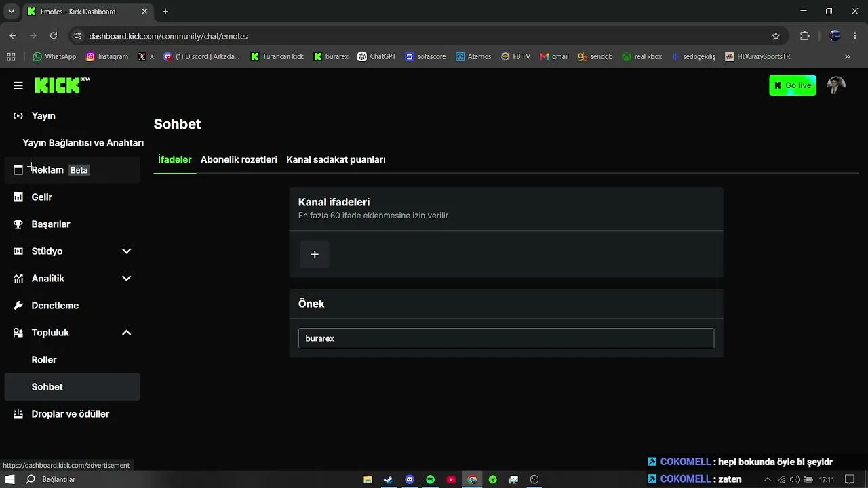Screen dimensions: 868x488
Task: Expand the Stüdyo sidebar section
Action: tap(126, 251)
